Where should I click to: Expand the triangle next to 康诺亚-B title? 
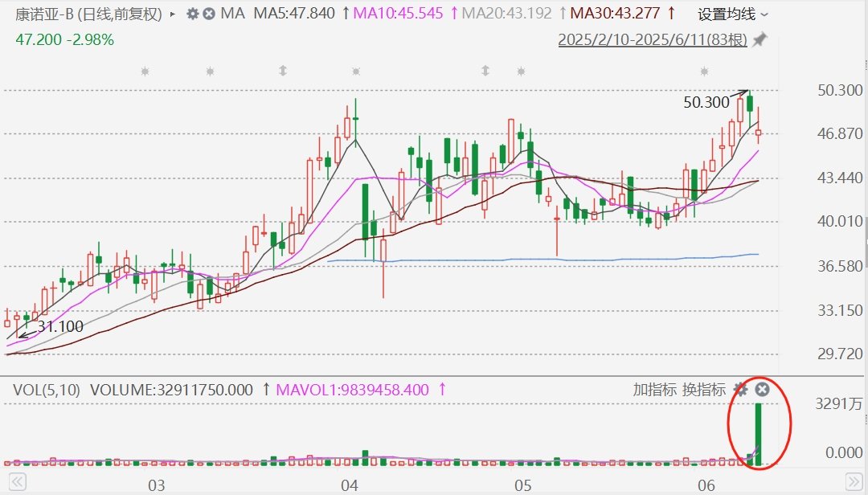[x=174, y=14]
